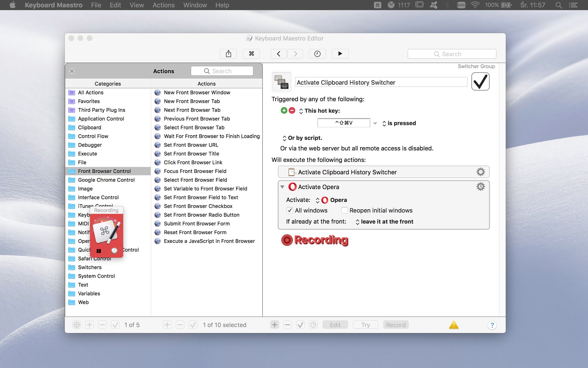Screen dimensions: 588x368
Task: Open hot key options dropdown arrow
Action: [x=375, y=123]
